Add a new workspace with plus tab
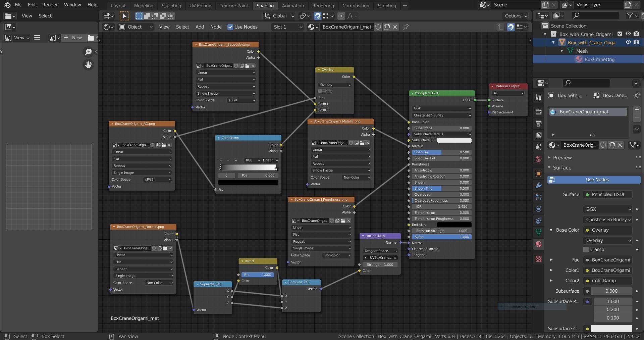Viewport: 644px width, 340px height. point(405,5)
